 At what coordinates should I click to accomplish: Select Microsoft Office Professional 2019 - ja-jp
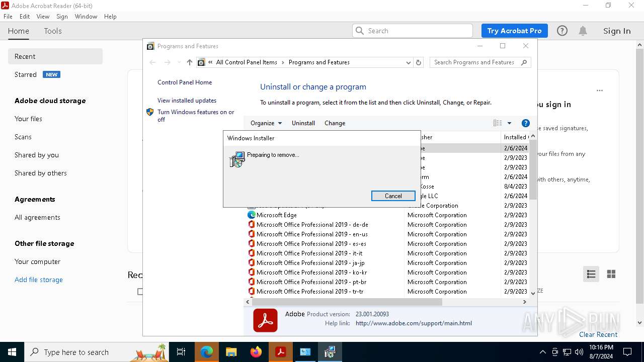pos(310,263)
